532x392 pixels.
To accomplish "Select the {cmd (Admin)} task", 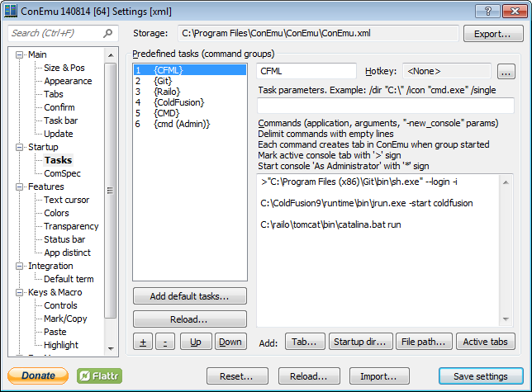I will coord(190,124).
